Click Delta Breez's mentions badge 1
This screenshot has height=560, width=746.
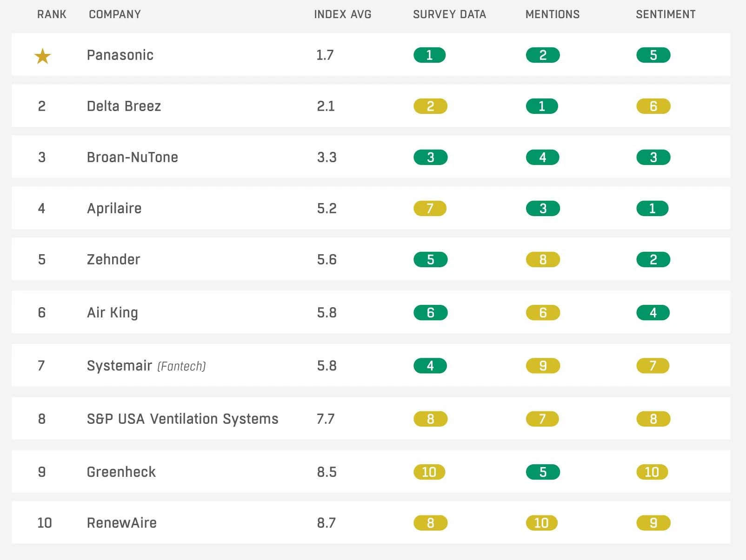tap(542, 106)
